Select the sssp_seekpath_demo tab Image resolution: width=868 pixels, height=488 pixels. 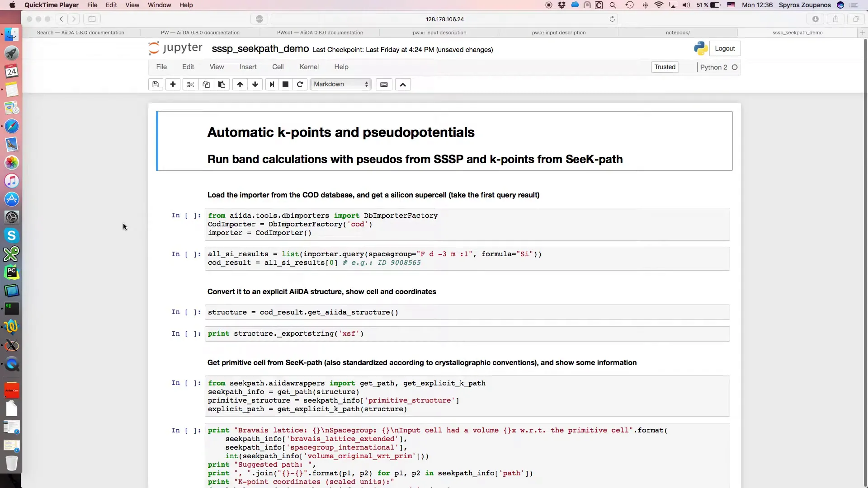[797, 33]
